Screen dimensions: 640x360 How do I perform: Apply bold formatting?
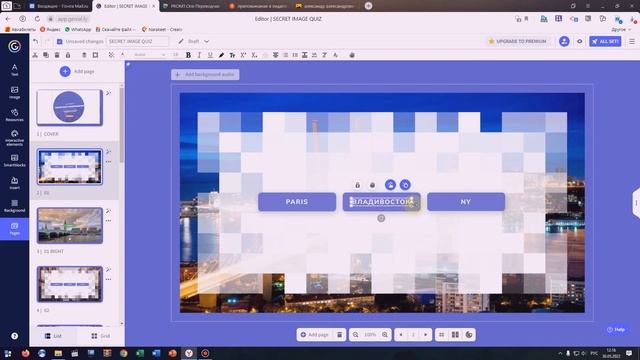pyautogui.click(x=188, y=55)
